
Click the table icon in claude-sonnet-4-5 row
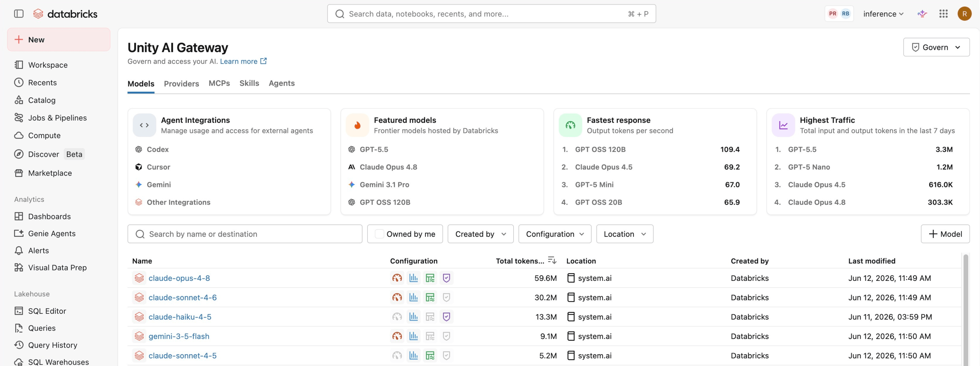pyautogui.click(x=430, y=356)
